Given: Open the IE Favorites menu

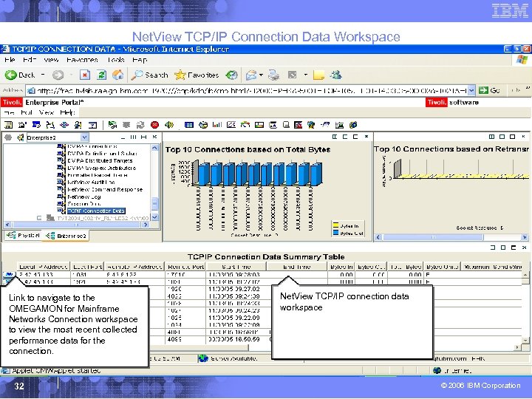Looking at the screenshot, I should tap(82, 60).
